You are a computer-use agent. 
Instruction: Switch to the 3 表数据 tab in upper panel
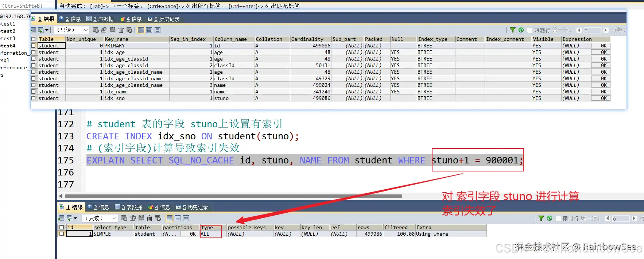(x=100, y=19)
